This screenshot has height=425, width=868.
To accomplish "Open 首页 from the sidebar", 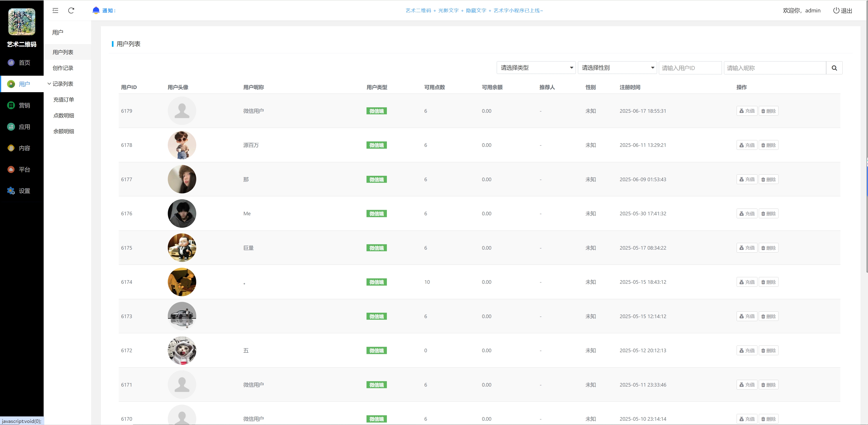I will coord(24,63).
